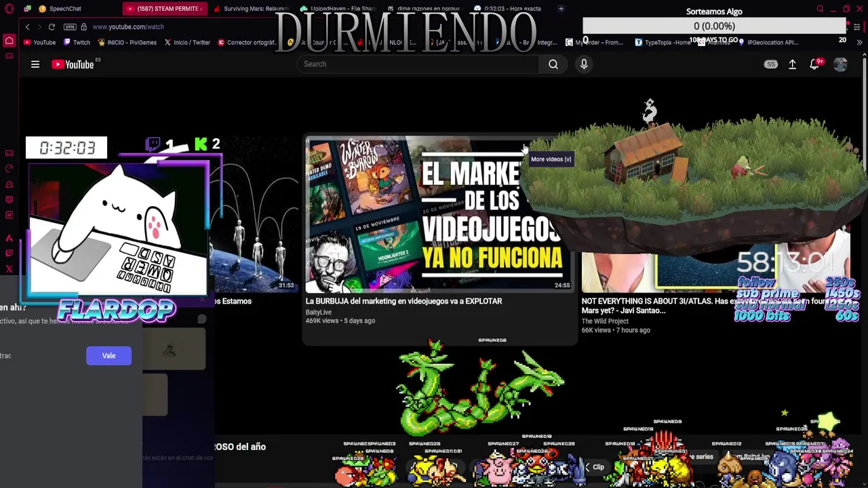Open the pinned tab next to Opera logo
Screen dimensions: 868x488
click(27, 9)
